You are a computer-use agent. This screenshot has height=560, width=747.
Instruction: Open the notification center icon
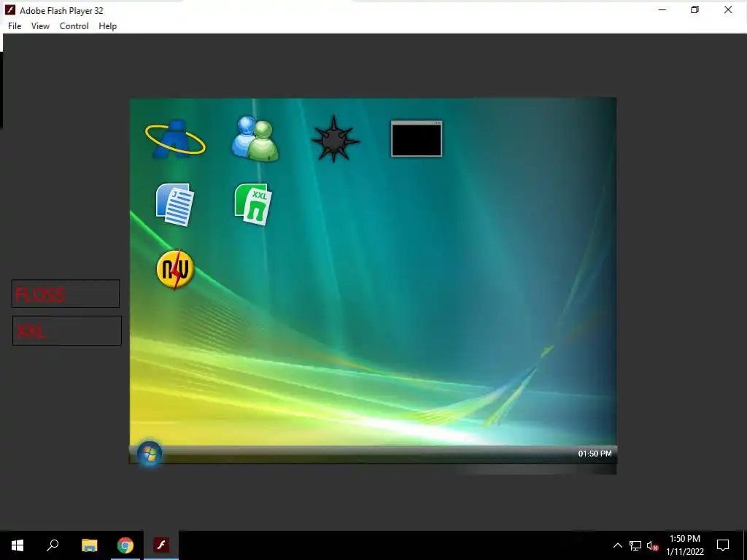point(723,545)
